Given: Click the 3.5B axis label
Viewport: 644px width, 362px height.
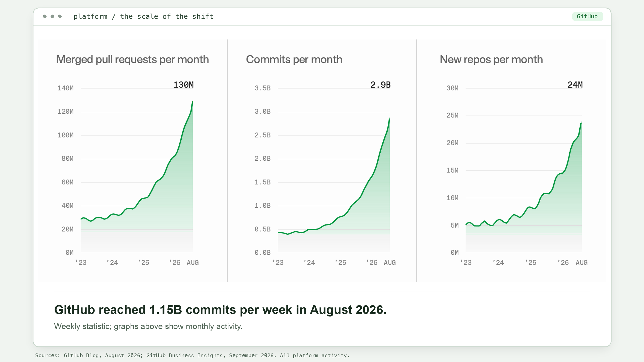Looking at the screenshot, I should tap(262, 88).
